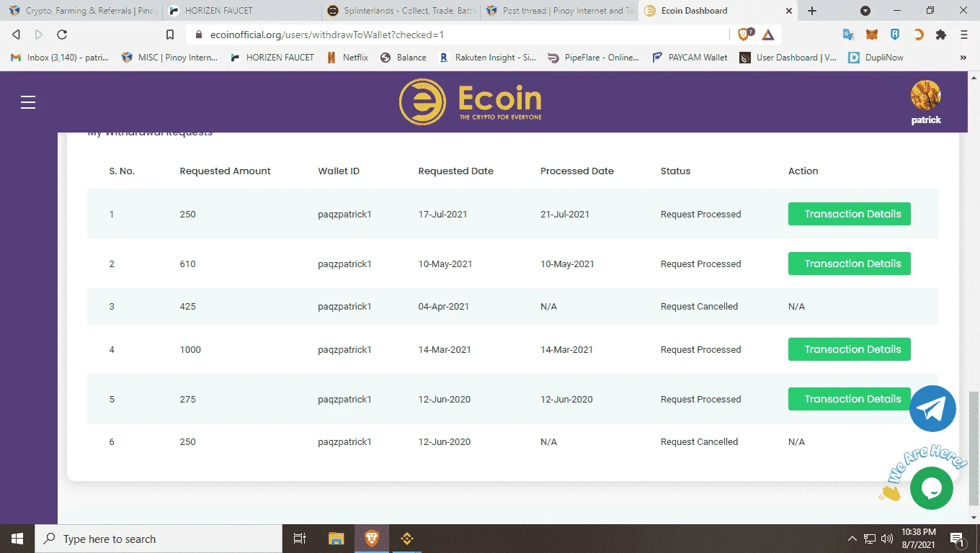The height and width of the screenshot is (553, 980).
Task: Go back with the browser back arrow
Action: [x=16, y=35]
